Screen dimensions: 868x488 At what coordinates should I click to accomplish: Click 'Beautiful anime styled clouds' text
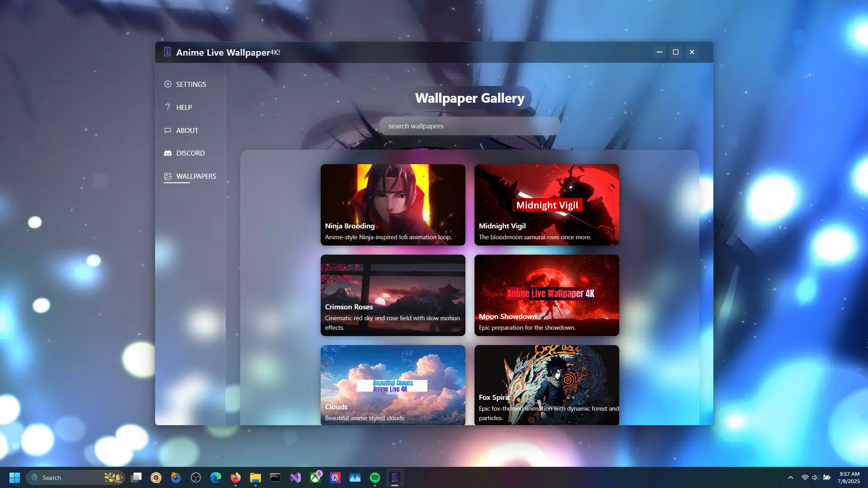365,418
